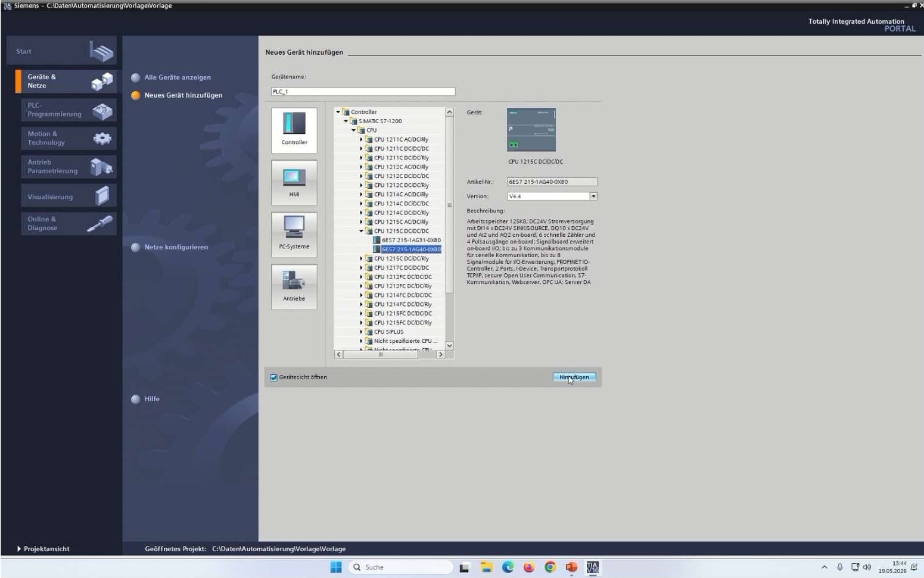Open File Explorer from the taskbar

click(x=487, y=567)
